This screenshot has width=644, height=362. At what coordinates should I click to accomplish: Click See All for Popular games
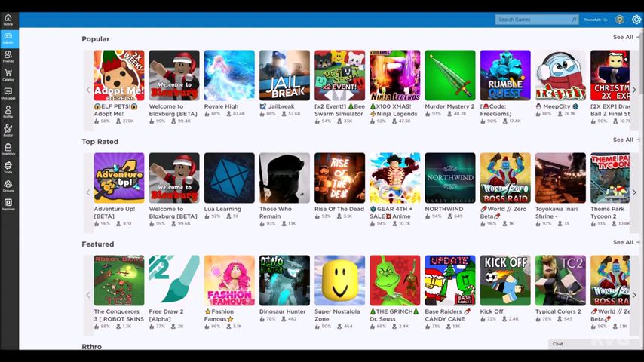(623, 37)
